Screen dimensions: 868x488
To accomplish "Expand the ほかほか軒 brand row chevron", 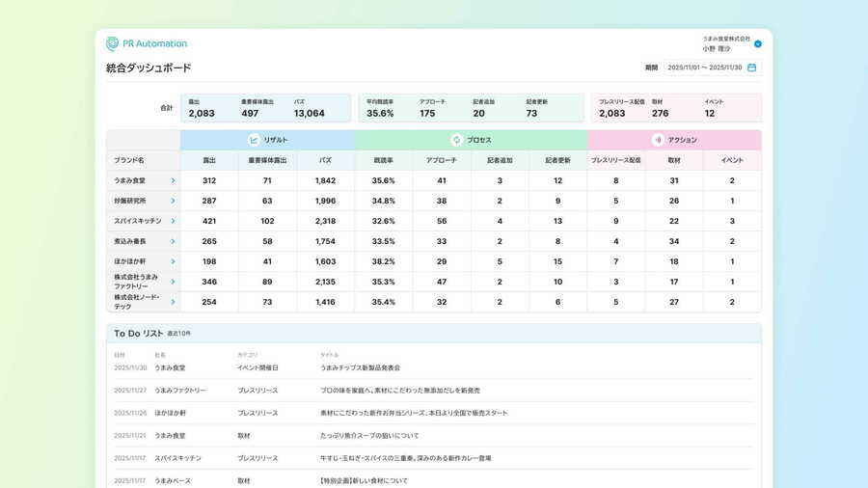I will tap(173, 261).
